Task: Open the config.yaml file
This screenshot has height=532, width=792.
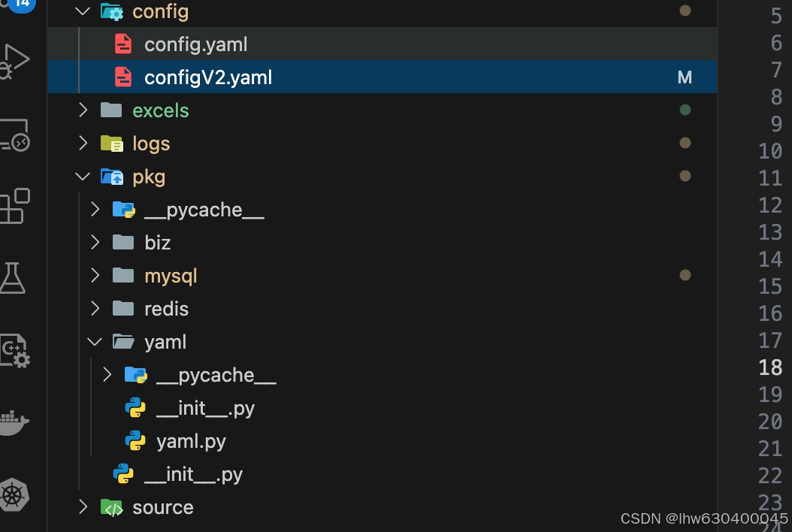Action: pyautogui.click(x=195, y=44)
